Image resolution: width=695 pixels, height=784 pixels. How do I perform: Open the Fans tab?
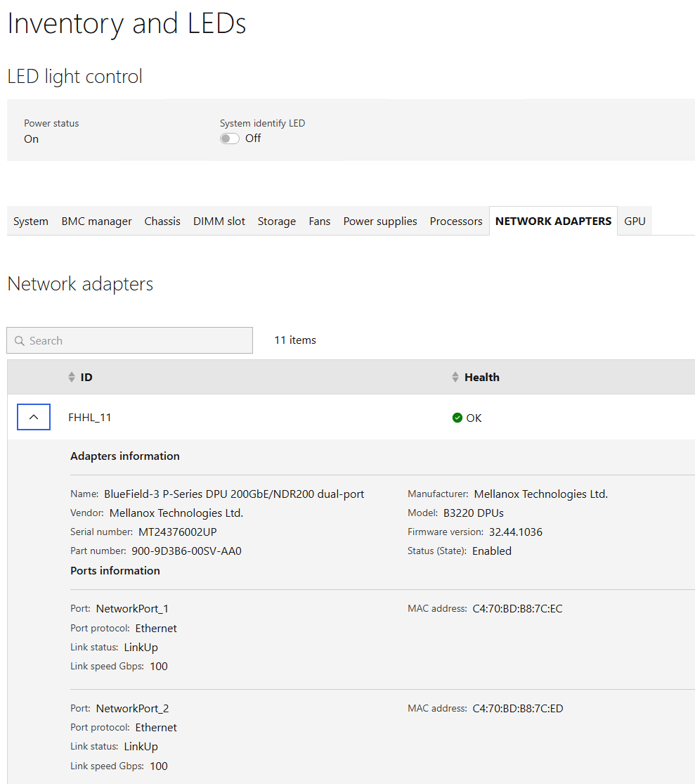[319, 221]
